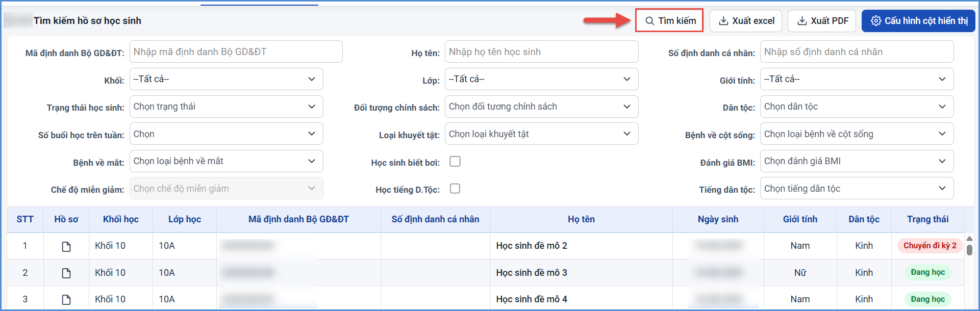Open the Tiếng dân tộc dropdown
Screen dimensions: 980x311
[x=857, y=188]
